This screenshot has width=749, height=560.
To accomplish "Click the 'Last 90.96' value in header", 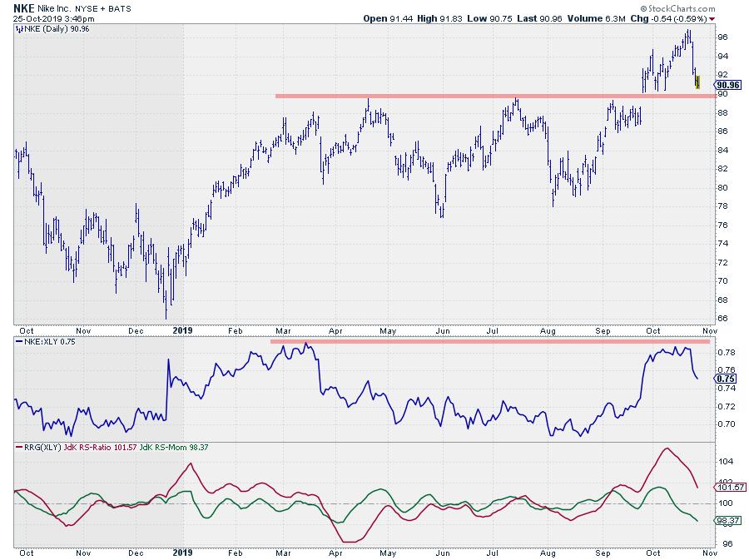I will coord(539,18).
